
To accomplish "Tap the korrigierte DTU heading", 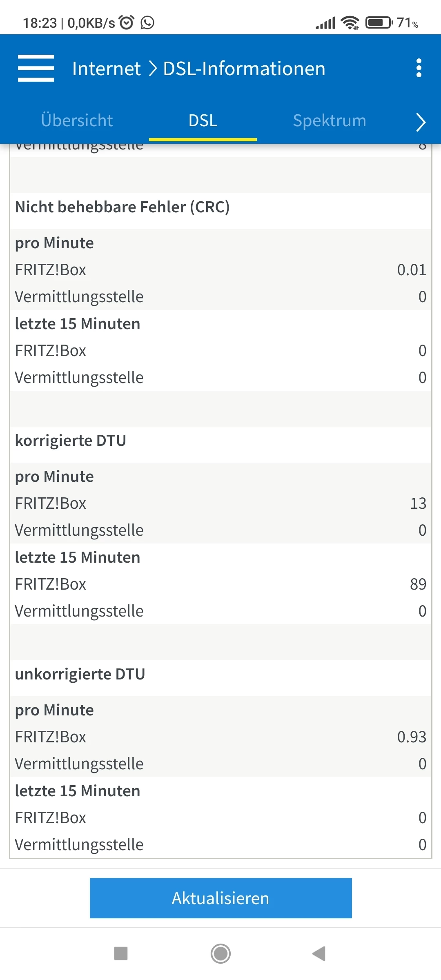I will tap(71, 441).
